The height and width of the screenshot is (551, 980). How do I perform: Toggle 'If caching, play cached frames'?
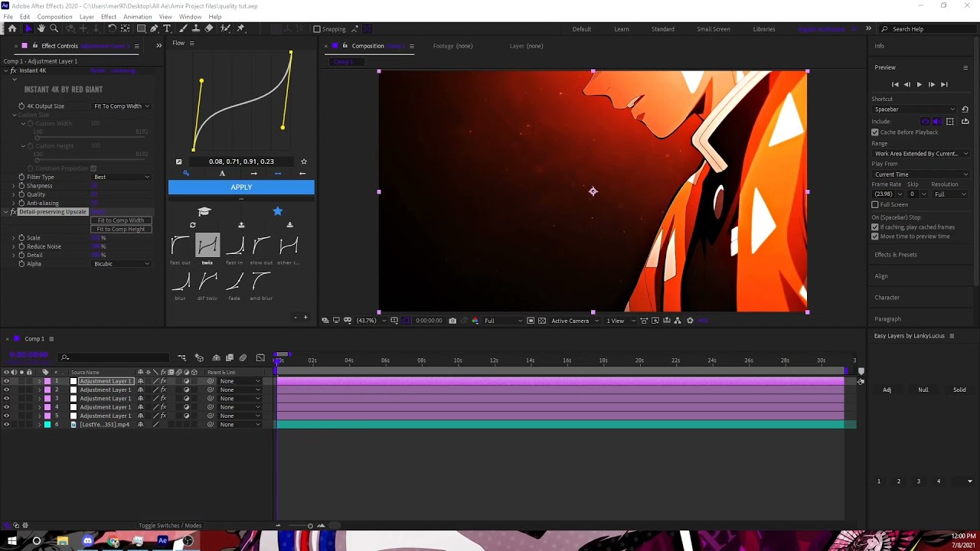[875, 227]
